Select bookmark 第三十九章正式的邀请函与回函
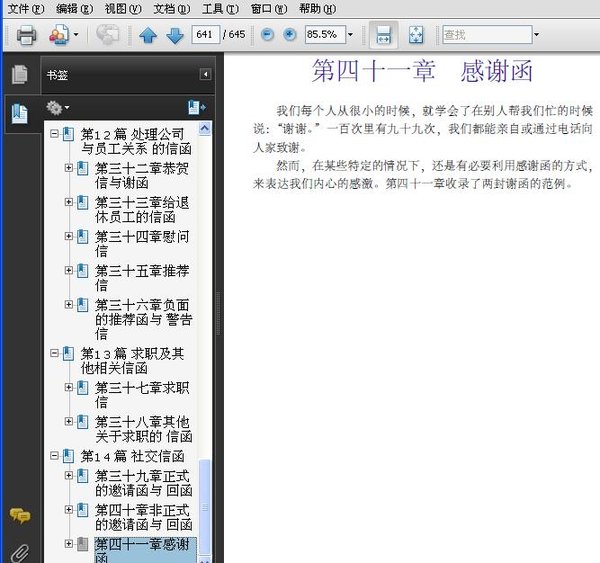 click(143, 483)
